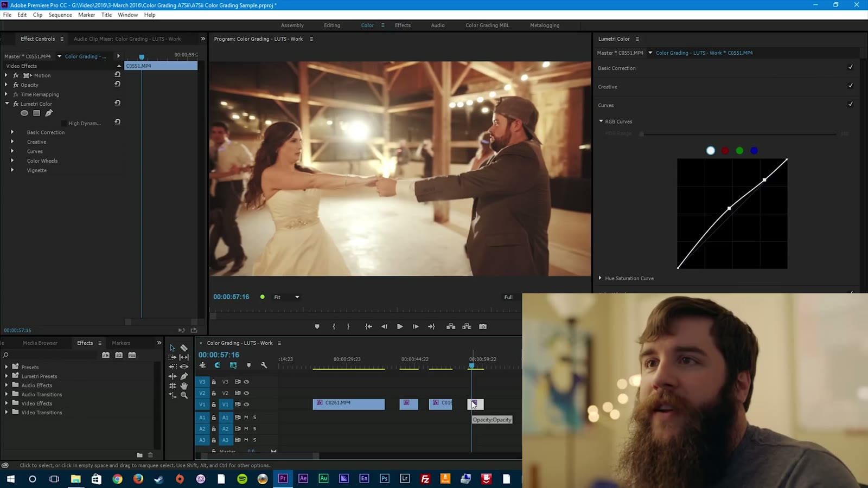Expand the Video Effects bin in Effects panel

coord(7,403)
